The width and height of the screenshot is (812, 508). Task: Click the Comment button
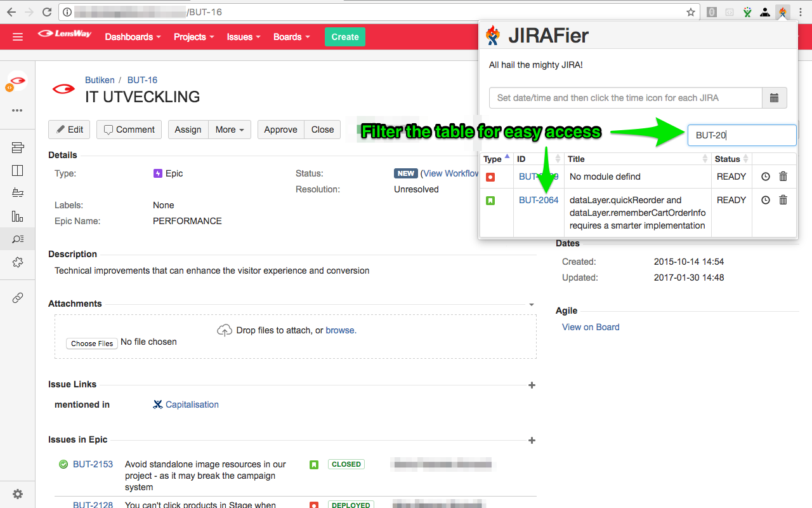129,130
